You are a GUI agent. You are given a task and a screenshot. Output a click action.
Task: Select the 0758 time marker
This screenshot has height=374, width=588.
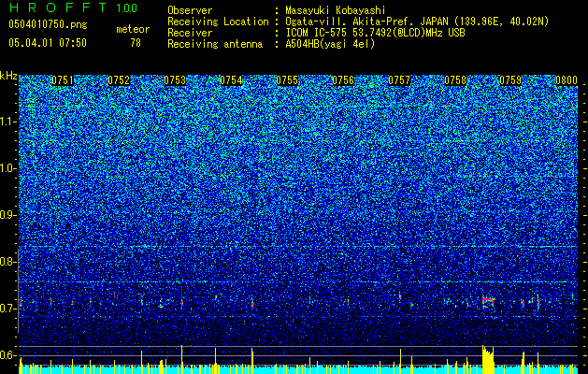click(x=455, y=80)
